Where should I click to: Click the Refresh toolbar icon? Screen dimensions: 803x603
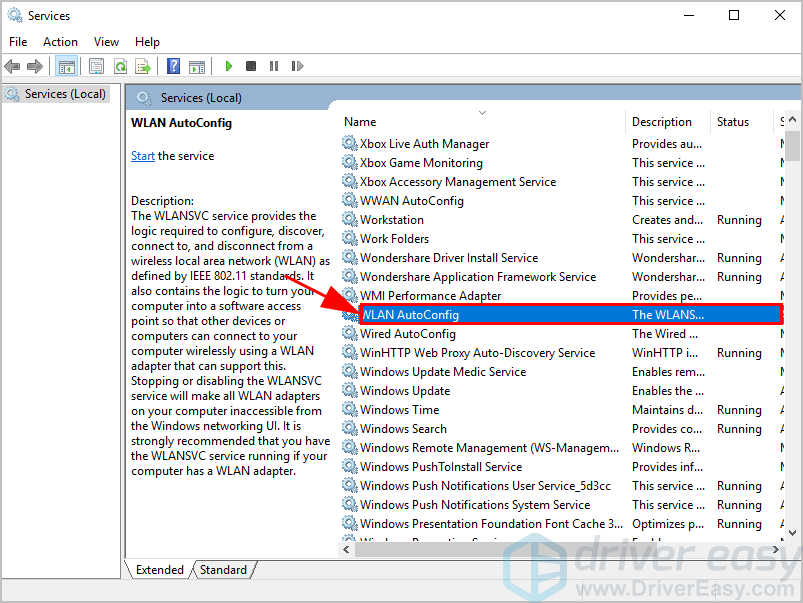tap(120, 67)
